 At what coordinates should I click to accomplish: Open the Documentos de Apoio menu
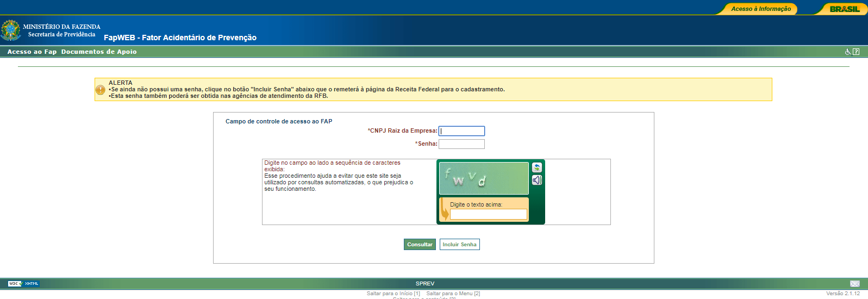point(99,52)
